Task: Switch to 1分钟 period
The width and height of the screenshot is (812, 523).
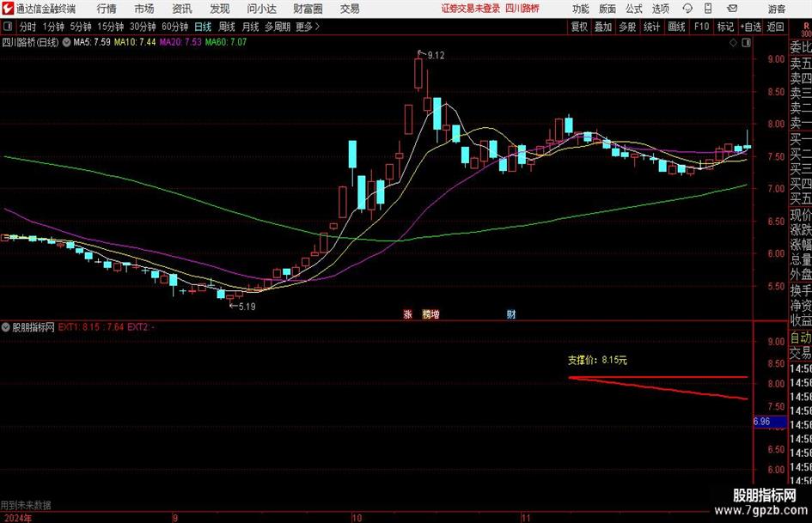Action: (x=52, y=27)
